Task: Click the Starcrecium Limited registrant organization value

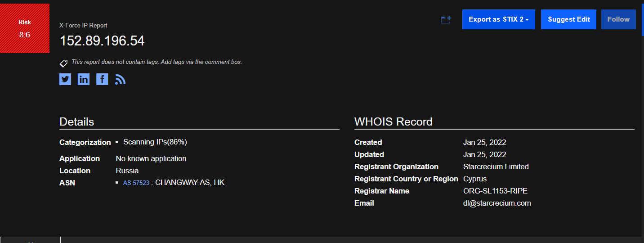Action: (496, 166)
